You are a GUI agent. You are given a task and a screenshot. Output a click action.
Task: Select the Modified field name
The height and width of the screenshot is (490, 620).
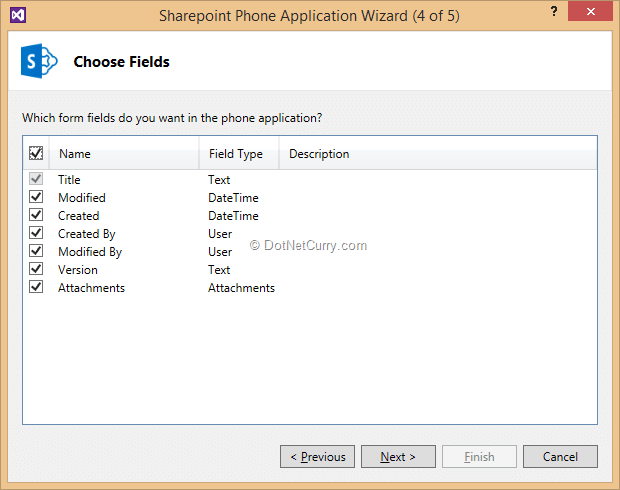[x=82, y=198]
